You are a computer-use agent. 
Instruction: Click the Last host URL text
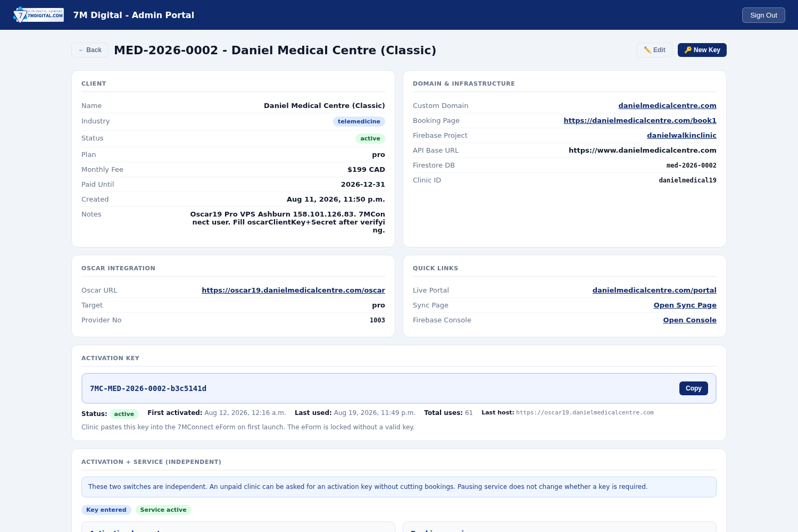585,413
